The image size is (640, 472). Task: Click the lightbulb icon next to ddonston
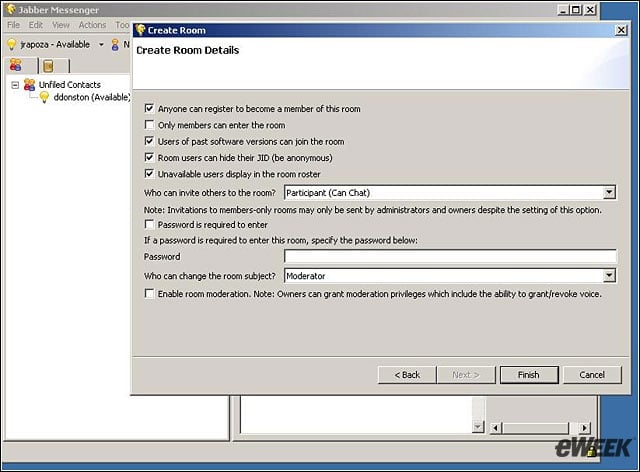tap(44, 97)
